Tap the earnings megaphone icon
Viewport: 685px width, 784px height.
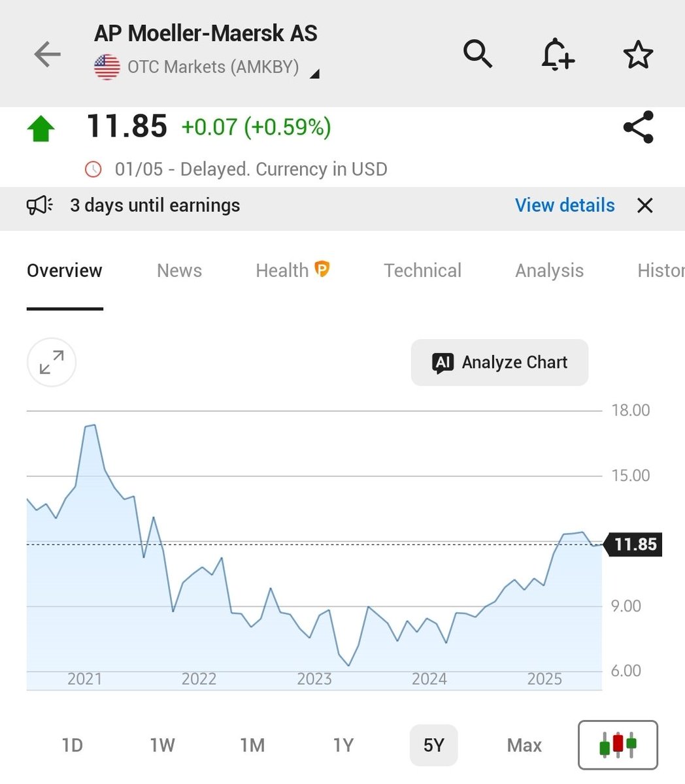40,206
